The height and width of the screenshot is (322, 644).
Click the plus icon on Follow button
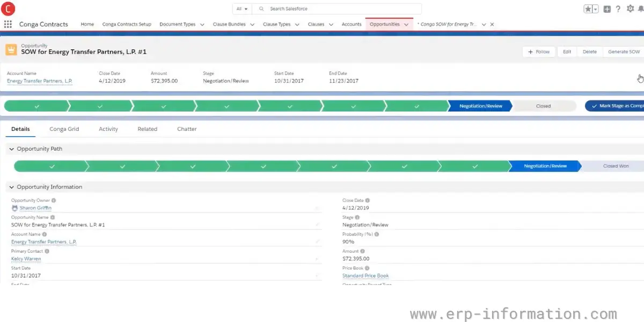click(530, 52)
